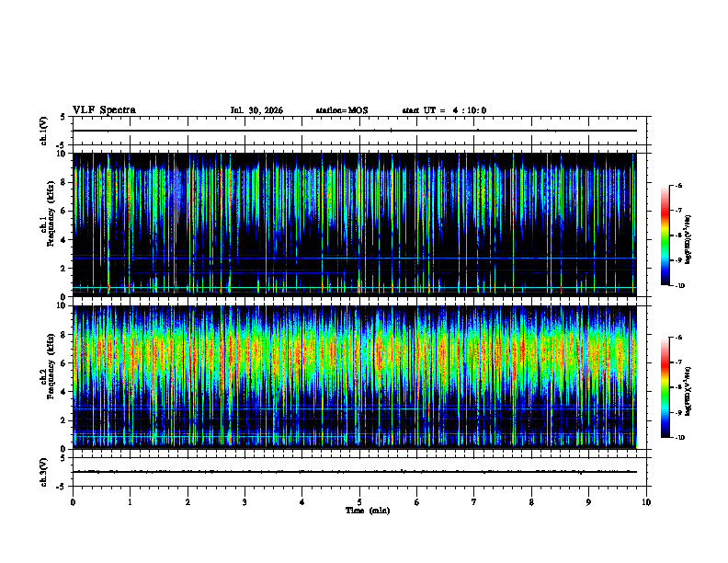This screenshot has height=563, width=728.
Task: Click the date "Jul 30, 2026" in header
Action: pos(256,110)
